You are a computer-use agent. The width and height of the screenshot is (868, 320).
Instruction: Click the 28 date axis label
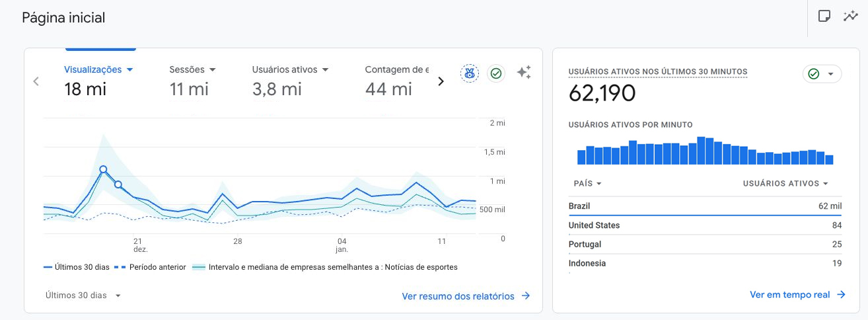click(238, 241)
